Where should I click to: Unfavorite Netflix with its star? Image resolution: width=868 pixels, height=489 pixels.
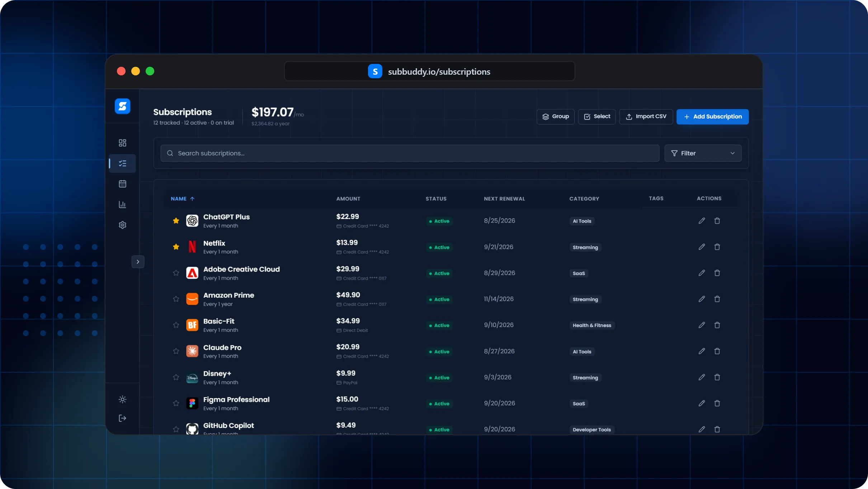(176, 247)
